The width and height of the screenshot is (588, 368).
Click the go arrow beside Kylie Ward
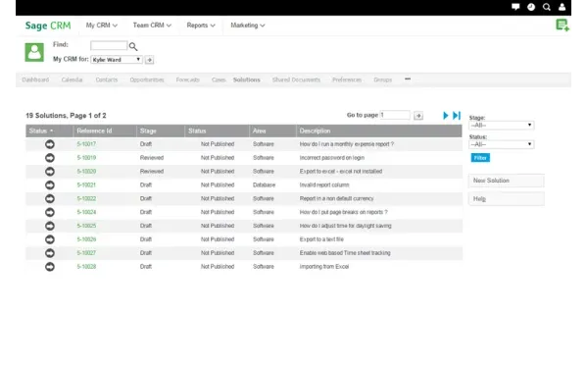149,60
